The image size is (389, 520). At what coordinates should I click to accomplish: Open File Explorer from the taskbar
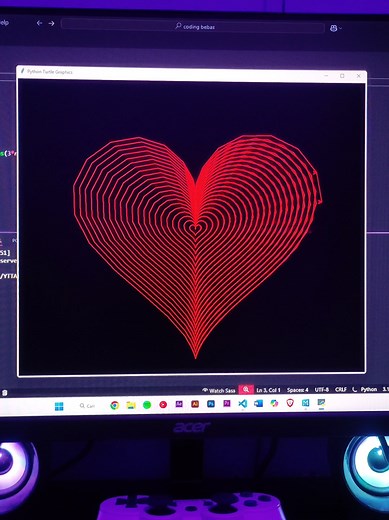click(x=131, y=405)
